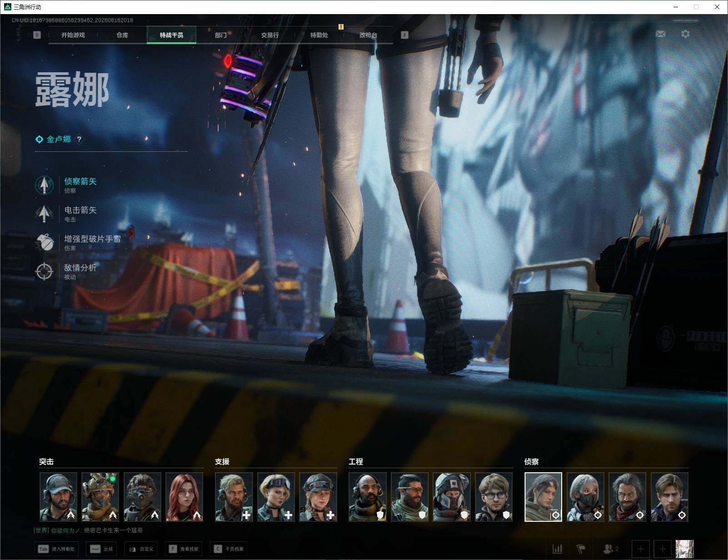
Task: Select the 电击箭矢 skill icon
Action: click(x=44, y=214)
